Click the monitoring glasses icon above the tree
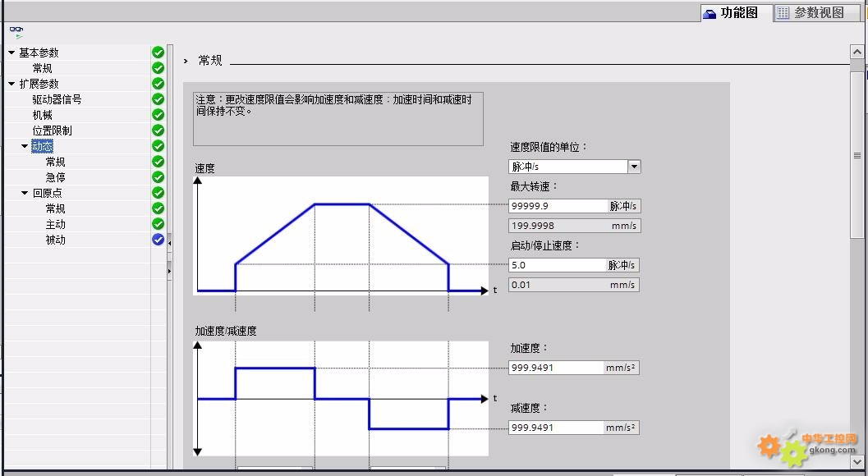The image size is (868, 476). pos(16,29)
